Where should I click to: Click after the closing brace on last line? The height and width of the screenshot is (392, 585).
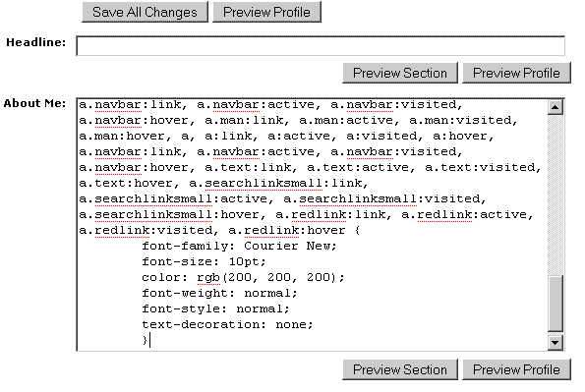(149, 340)
